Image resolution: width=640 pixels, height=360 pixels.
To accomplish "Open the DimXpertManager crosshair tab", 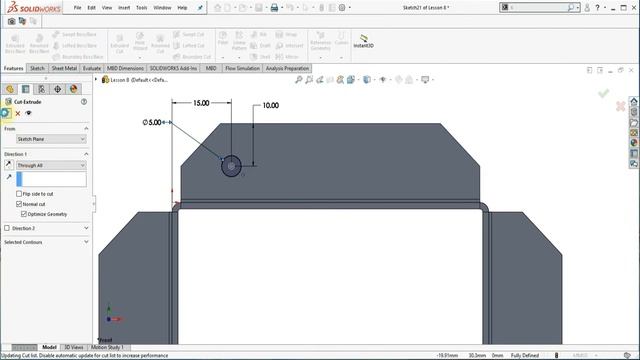I will (58, 89).
